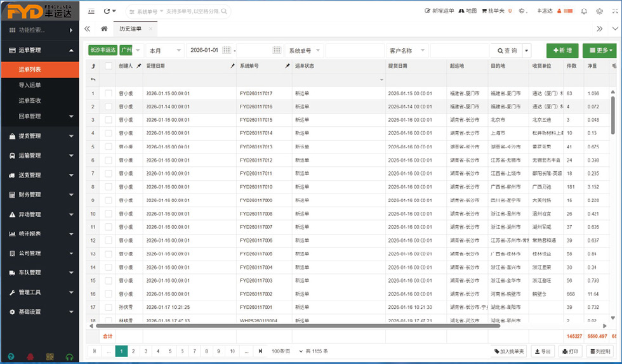Tick the checkbox on row 4

point(109,133)
